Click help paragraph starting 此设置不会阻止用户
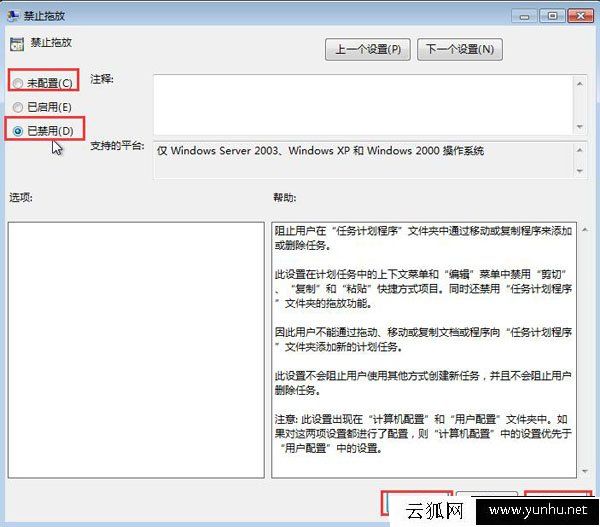Image resolution: width=600 pixels, height=527 pixels. pyautogui.click(x=423, y=383)
